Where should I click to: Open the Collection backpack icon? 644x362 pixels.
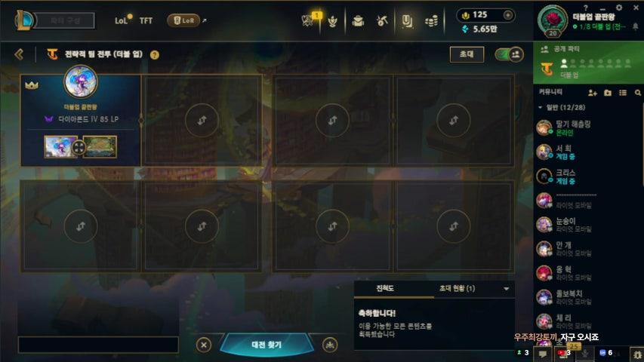[358, 21]
